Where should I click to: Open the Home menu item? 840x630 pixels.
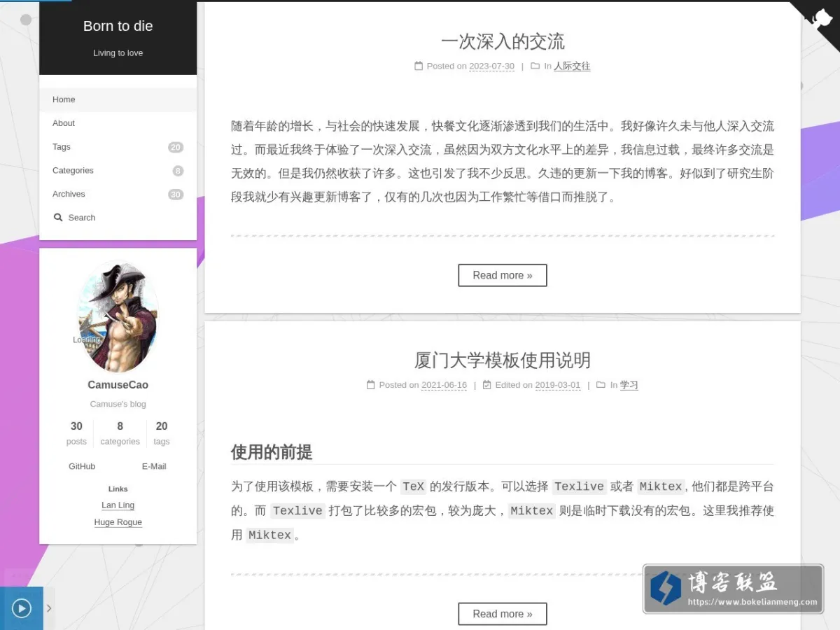(x=118, y=99)
